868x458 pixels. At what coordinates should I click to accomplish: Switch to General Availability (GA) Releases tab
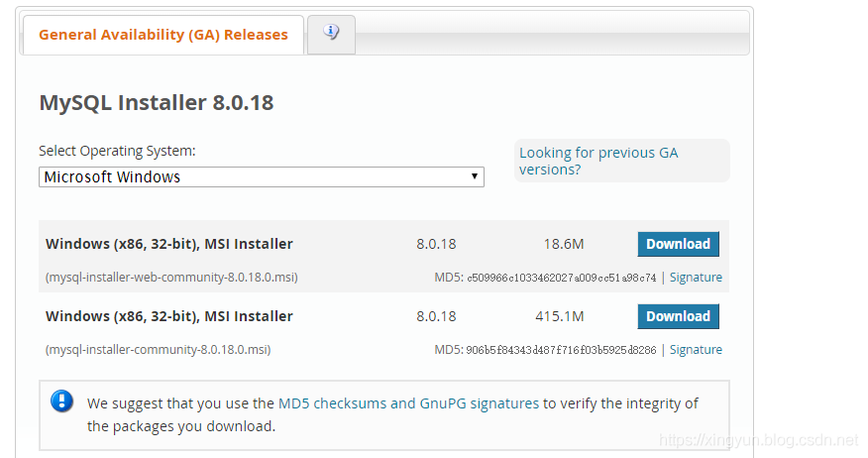(163, 35)
